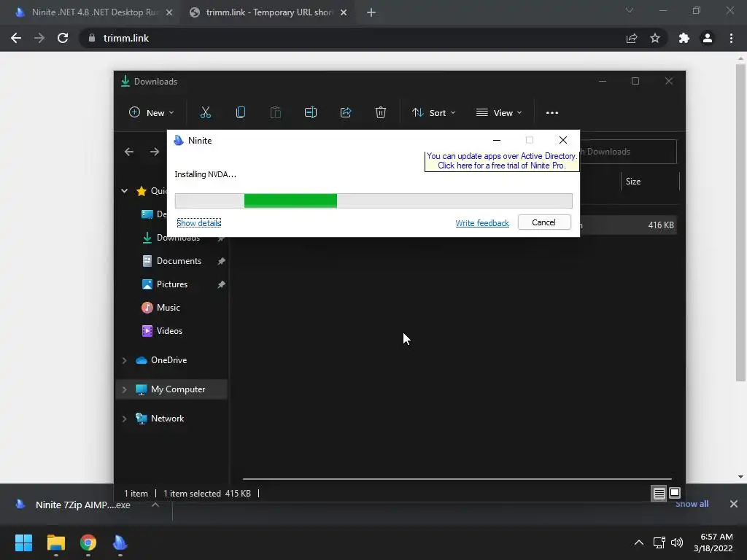Close the Chrome downloads bar
747x560 pixels.
(734, 504)
